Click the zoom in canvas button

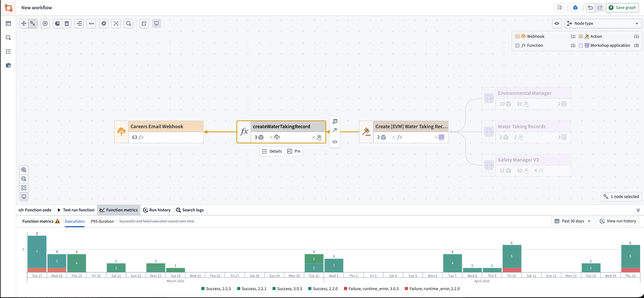24,170
